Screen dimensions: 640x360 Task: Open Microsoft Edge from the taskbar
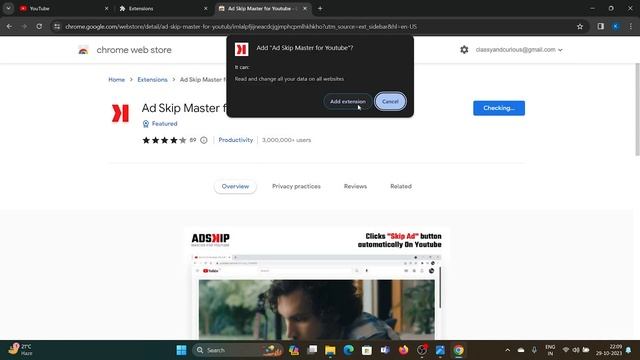click(x=348, y=350)
